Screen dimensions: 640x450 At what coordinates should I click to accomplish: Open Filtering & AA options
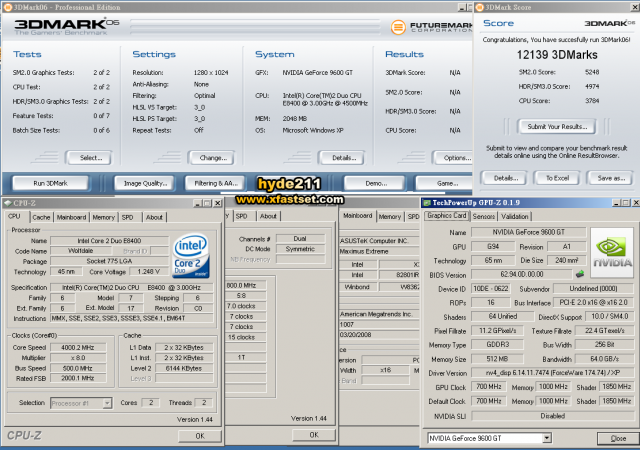[x=216, y=183]
